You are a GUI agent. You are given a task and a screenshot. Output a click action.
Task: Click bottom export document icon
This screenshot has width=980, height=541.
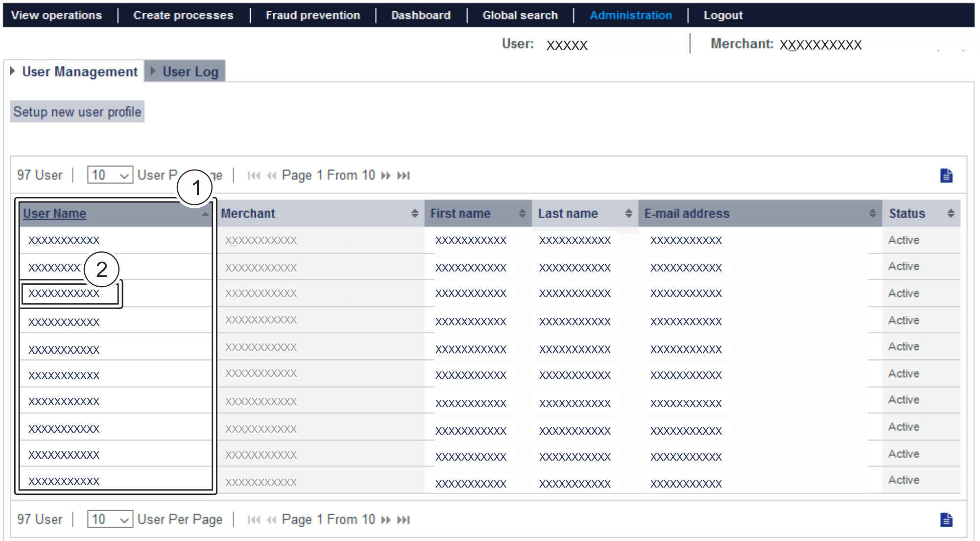946,519
